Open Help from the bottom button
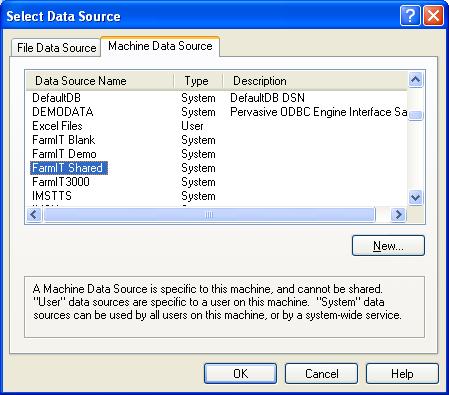This screenshot has width=449, height=395. pyautogui.click(x=402, y=374)
